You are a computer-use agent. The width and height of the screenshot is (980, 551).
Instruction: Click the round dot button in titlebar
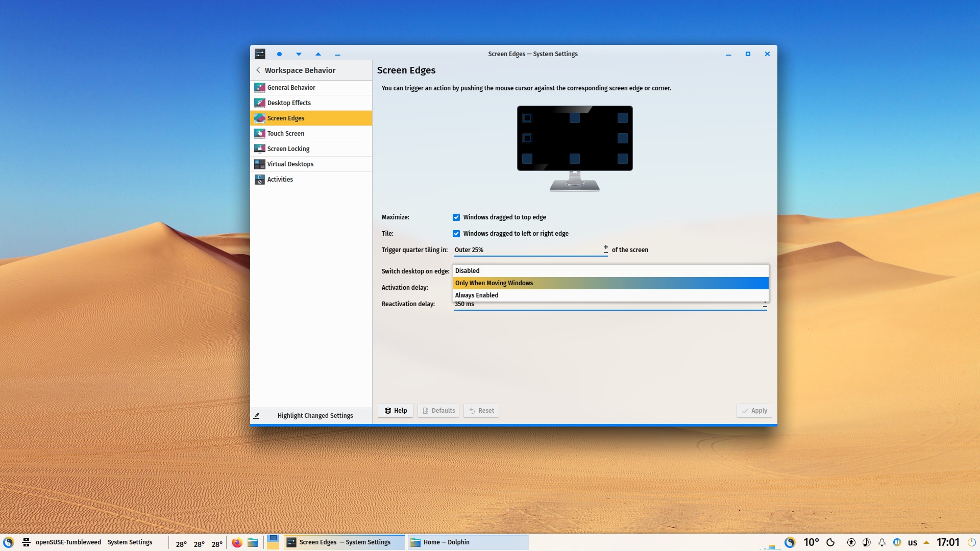[279, 54]
